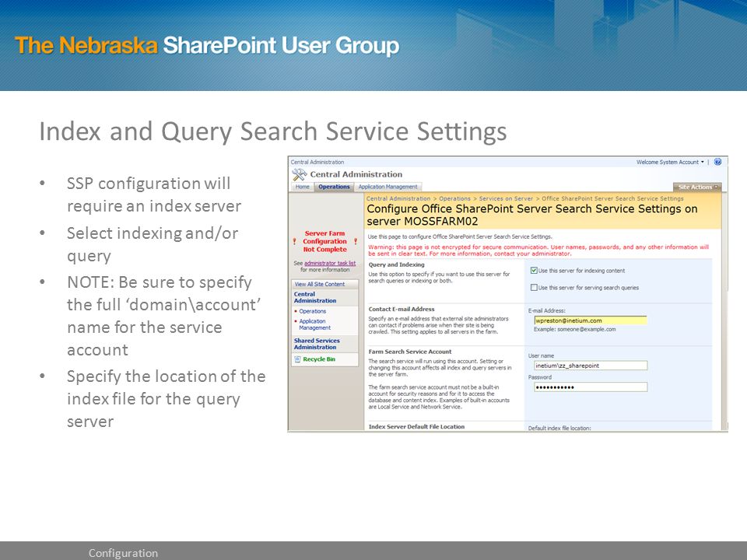Click 'Index Server Default File Location' heading
Viewport: 747px width, 560px height.
point(416,427)
